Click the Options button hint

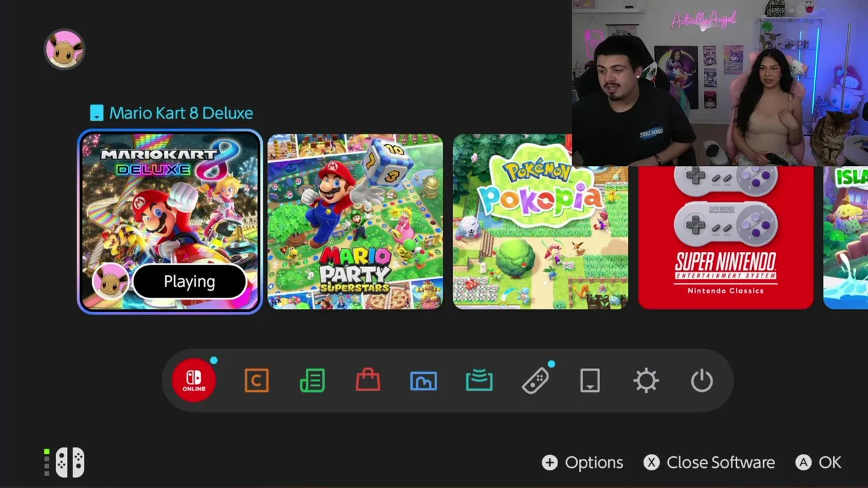pos(583,462)
